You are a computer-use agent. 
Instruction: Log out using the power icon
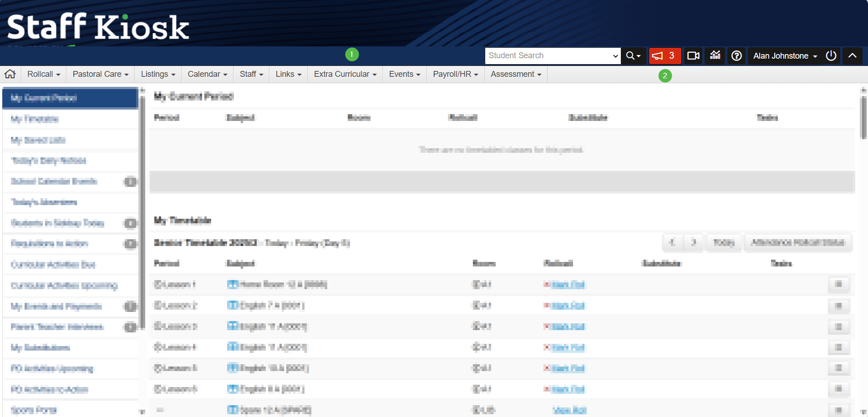pos(831,56)
